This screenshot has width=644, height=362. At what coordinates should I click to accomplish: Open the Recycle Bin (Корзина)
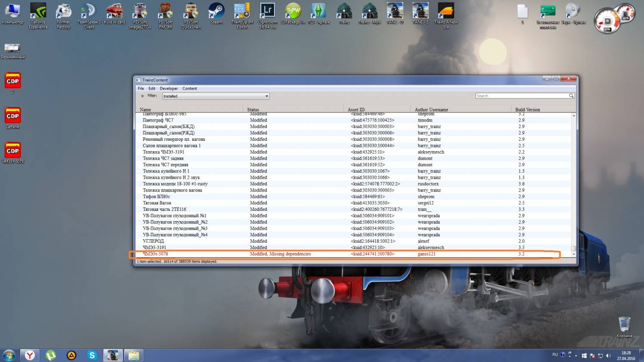624,325
